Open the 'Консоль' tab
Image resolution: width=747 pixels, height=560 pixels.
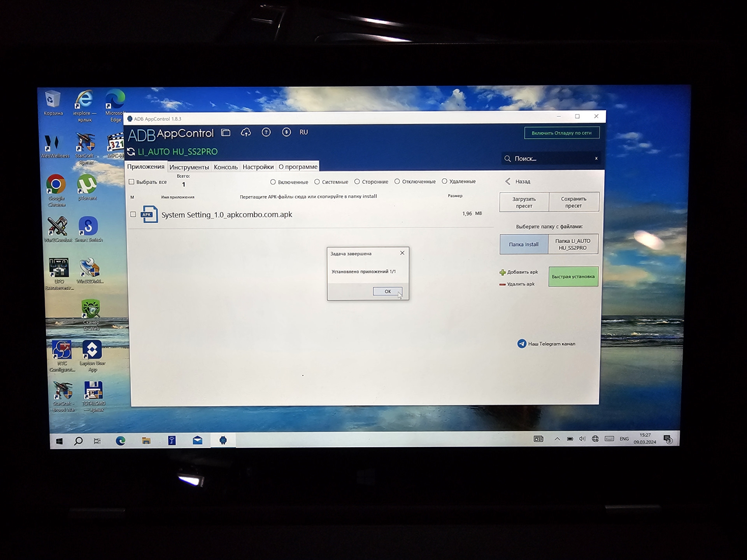[x=226, y=167]
